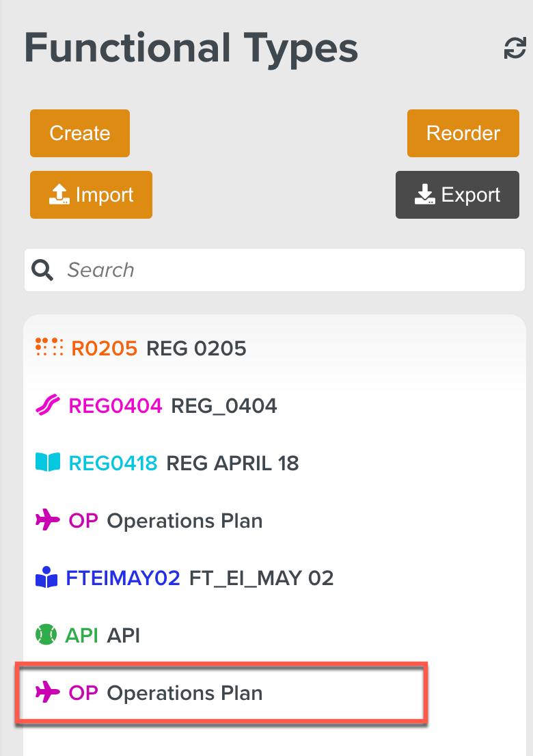Screen dimensions: 533x756
Task: Click the Create button
Action: pos(79,133)
